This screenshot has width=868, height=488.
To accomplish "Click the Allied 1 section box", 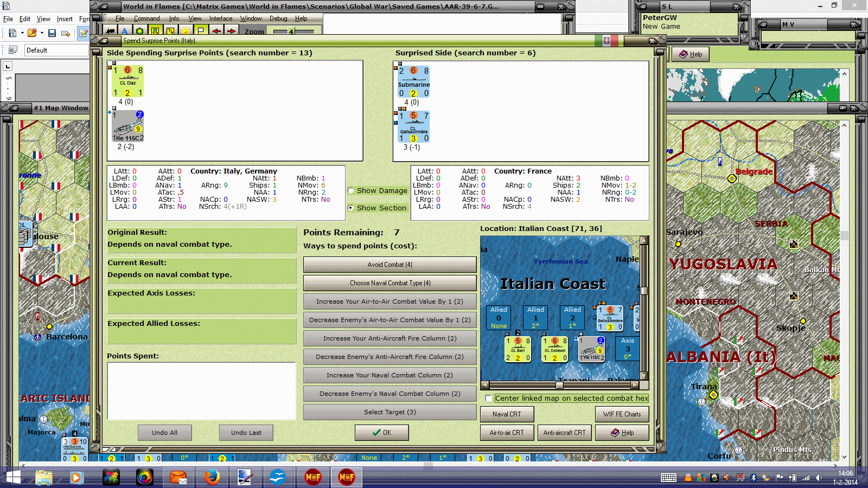I will (x=535, y=318).
